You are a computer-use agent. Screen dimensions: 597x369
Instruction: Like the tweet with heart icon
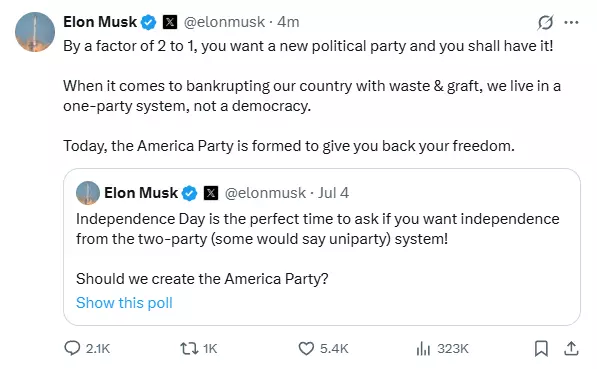tap(306, 348)
